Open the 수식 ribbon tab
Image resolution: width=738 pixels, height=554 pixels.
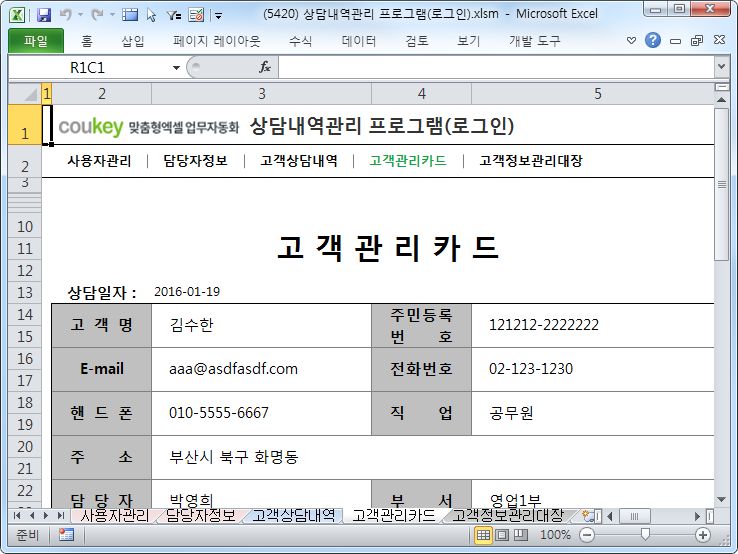click(300, 41)
